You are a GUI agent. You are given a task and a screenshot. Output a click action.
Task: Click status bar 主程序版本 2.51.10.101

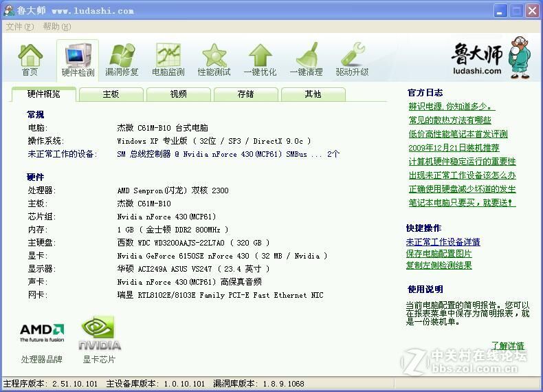51,384
